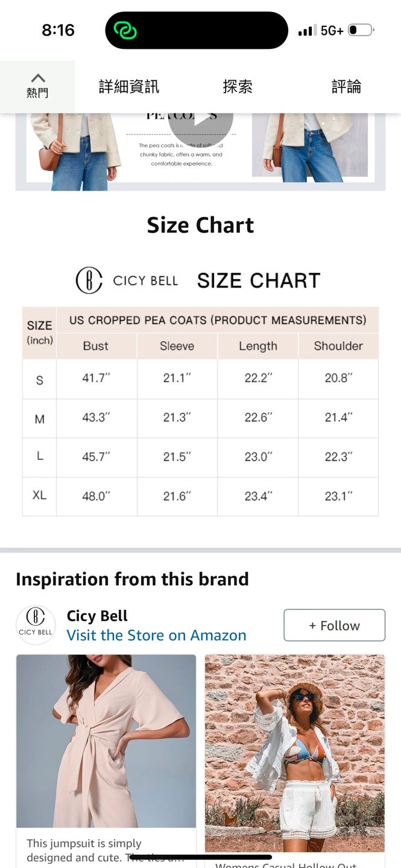Viewport: 401px width, 868px height.
Task: Open the pink jumpsuit product image
Action: 106,741
